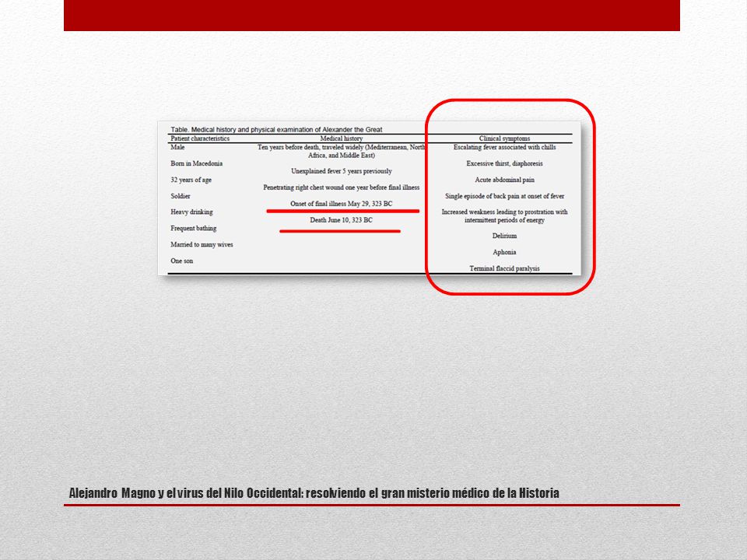Click the 'Aphonia' symptom
This screenshot has width=747, height=560.
pos(504,252)
